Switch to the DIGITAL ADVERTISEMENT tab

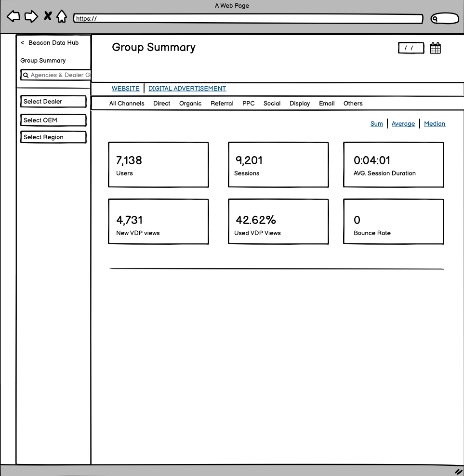tap(187, 88)
